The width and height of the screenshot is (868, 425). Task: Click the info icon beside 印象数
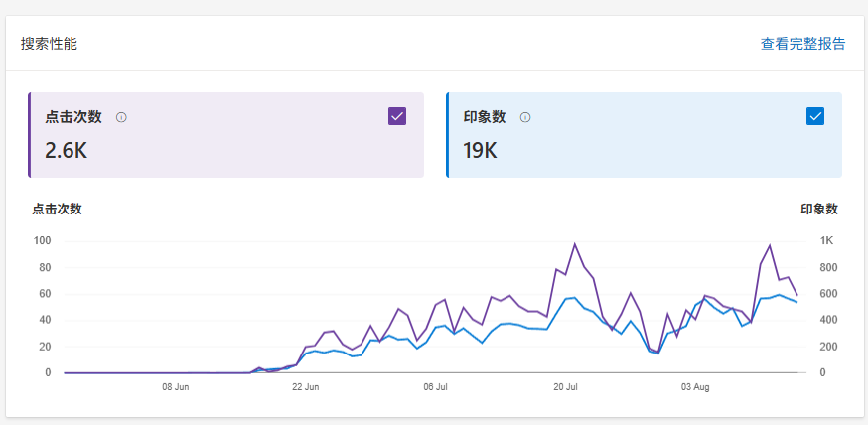525,117
